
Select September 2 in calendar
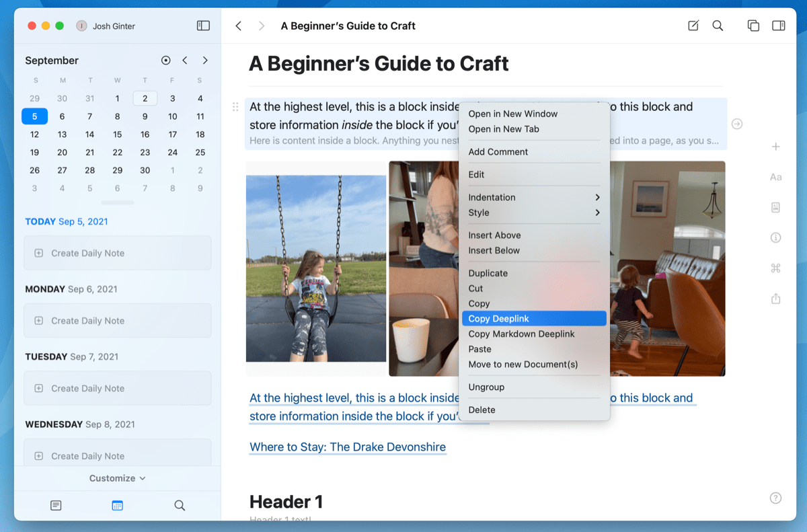click(145, 98)
